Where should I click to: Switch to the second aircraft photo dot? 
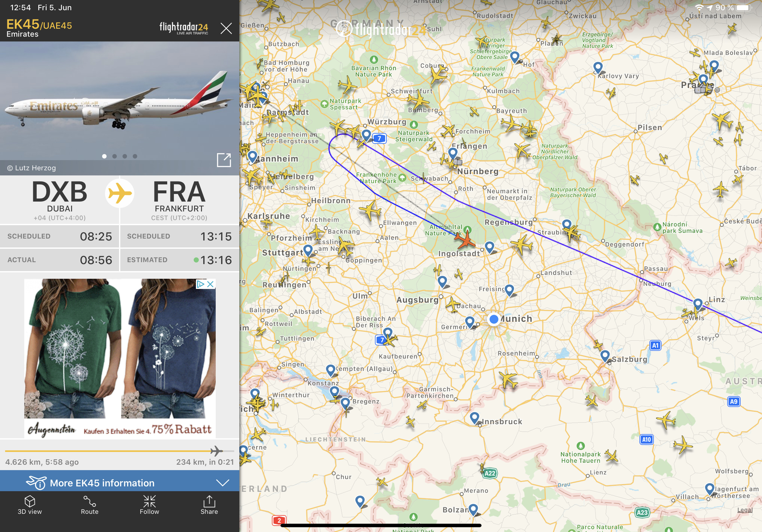115,156
